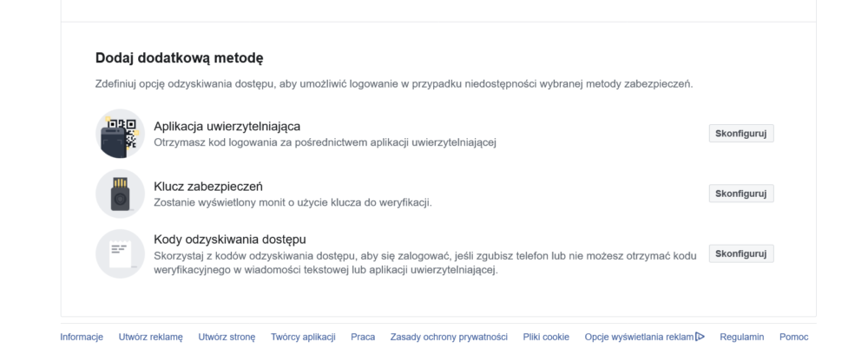Open the Regulamin footer link
Image resolution: width=868 pixels, height=355 pixels.
click(742, 337)
